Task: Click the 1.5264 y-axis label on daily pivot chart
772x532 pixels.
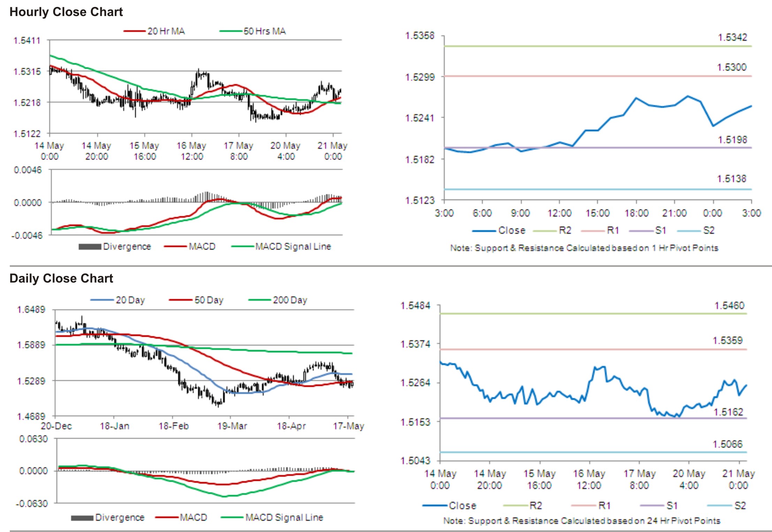Action: coord(416,383)
